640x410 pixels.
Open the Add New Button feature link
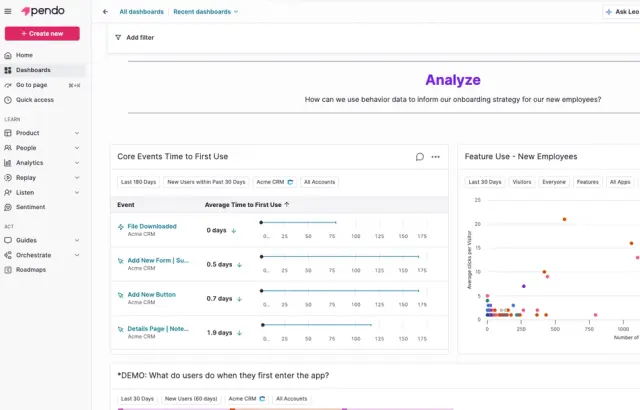point(151,295)
